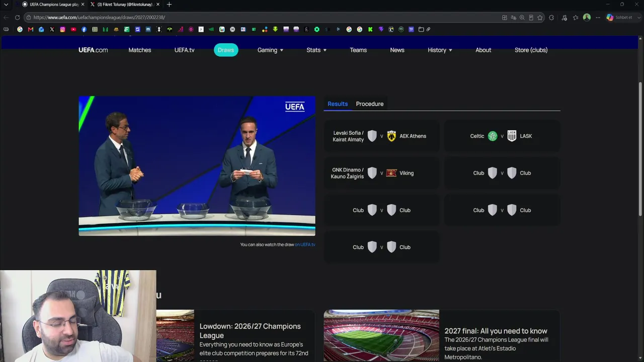Screen dimensions: 644x362
Task: Select the 'AEK Athens' team name
Action: 413,136
